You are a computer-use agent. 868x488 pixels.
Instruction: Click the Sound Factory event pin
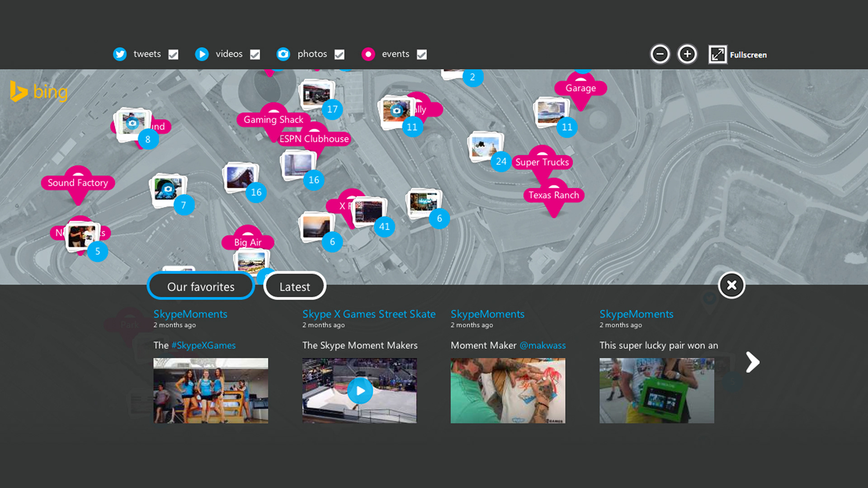(78, 183)
